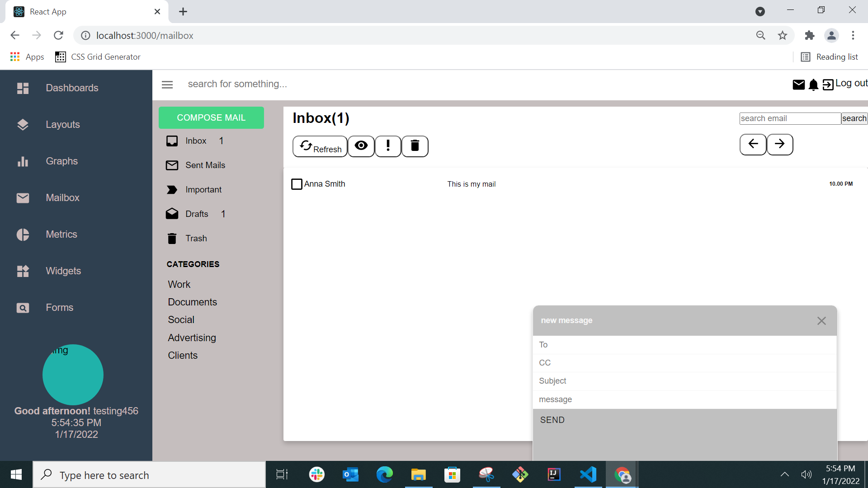Click the COMPOSE MAIL button

click(x=211, y=117)
